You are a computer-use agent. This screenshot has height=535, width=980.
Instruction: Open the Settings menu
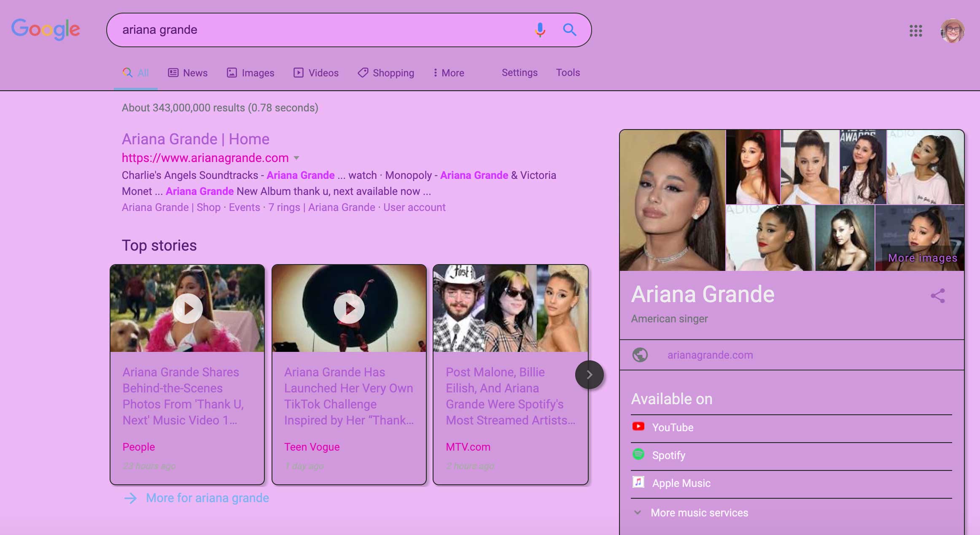pos(519,73)
